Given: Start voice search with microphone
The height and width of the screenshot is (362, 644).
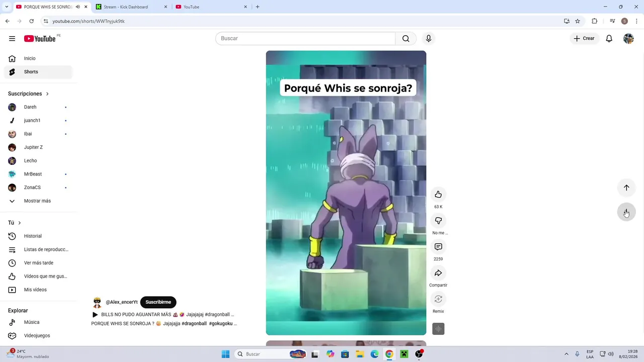Looking at the screenshot, I should click(429, 39).
